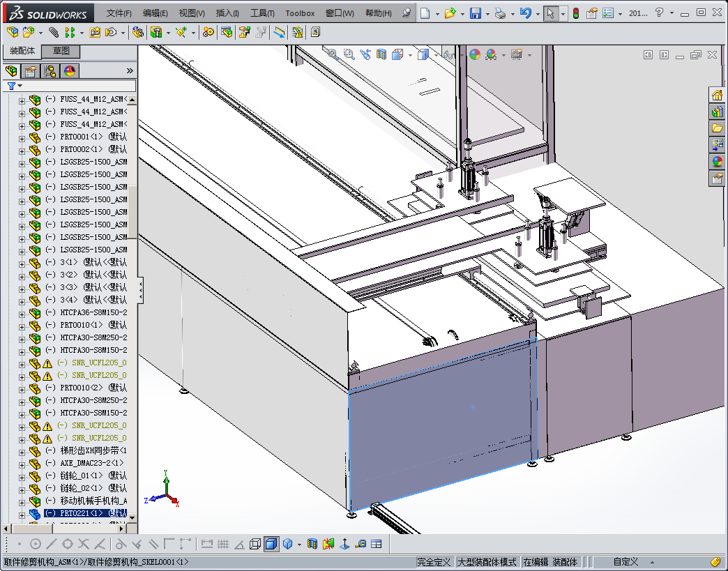Open the DisplayManager tab with color ball
The image size is (728, 571).
point(69,71)
